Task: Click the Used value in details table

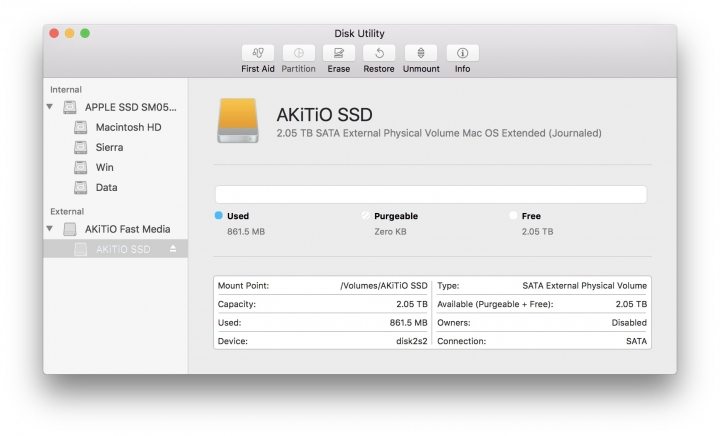Action: pos(409,323)
